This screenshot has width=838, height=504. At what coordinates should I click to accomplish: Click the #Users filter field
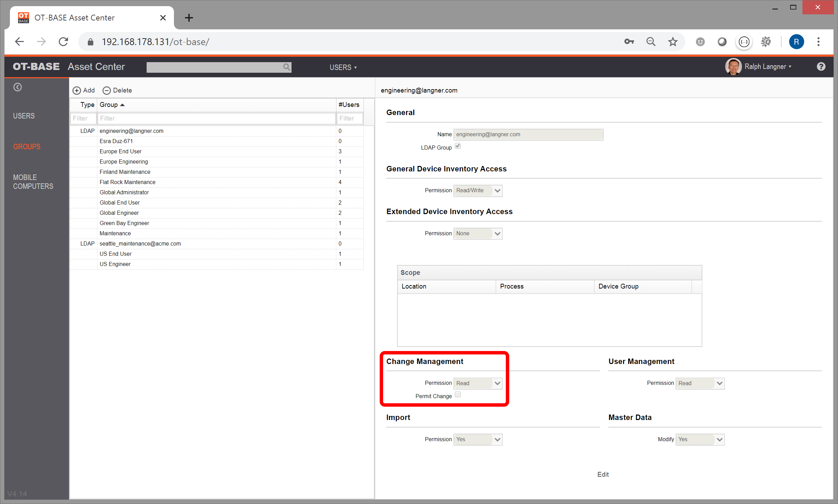[x=350, y=118]
